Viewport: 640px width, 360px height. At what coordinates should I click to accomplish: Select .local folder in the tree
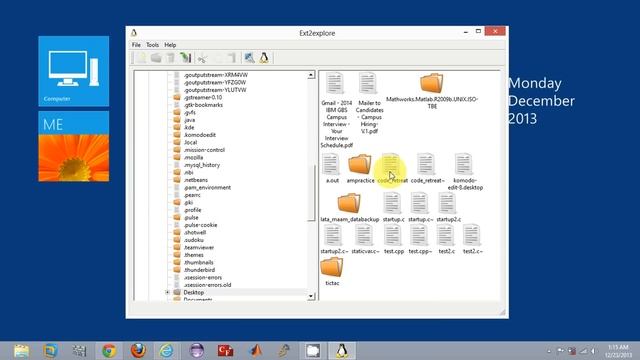[x=190, y=142]
